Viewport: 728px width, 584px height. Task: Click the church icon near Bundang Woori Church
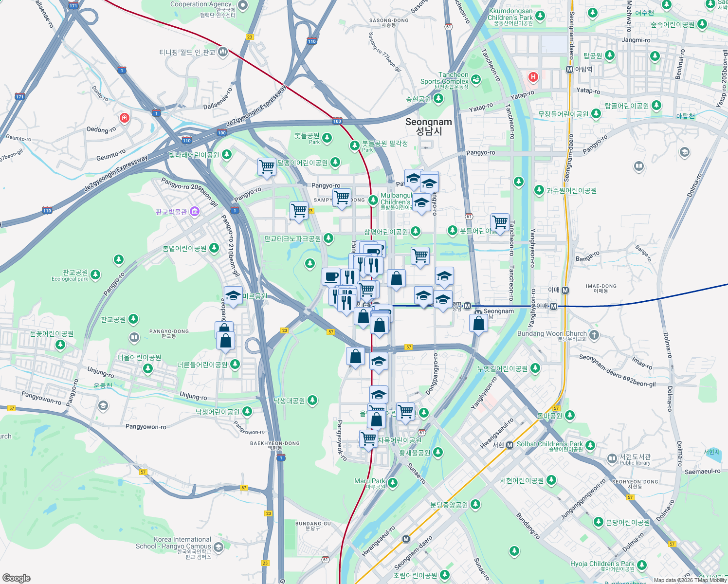595,334
